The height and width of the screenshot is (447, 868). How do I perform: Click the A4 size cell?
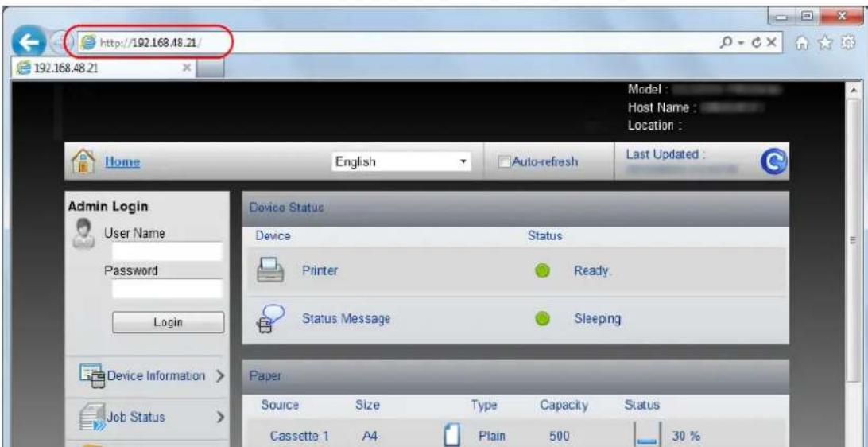tap(370, 437)
